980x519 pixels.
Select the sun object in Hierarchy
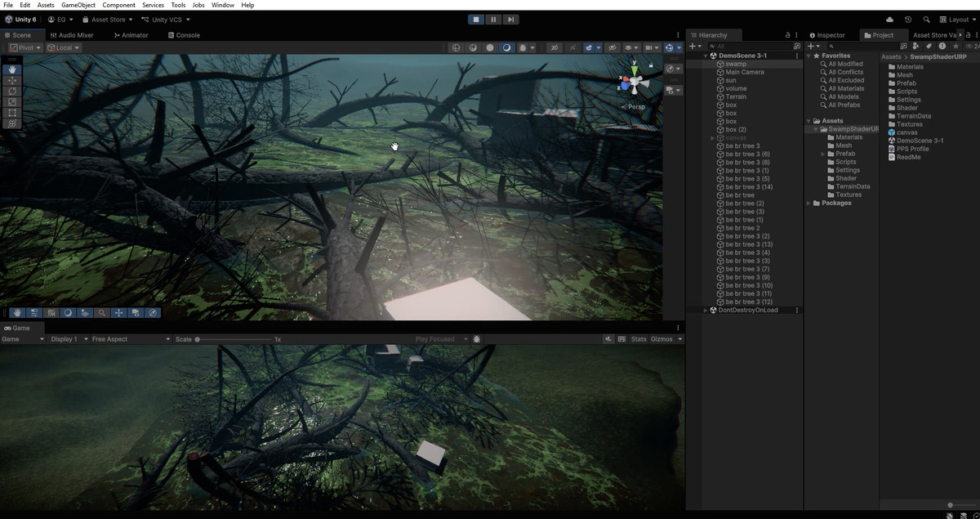pos(730,80)
